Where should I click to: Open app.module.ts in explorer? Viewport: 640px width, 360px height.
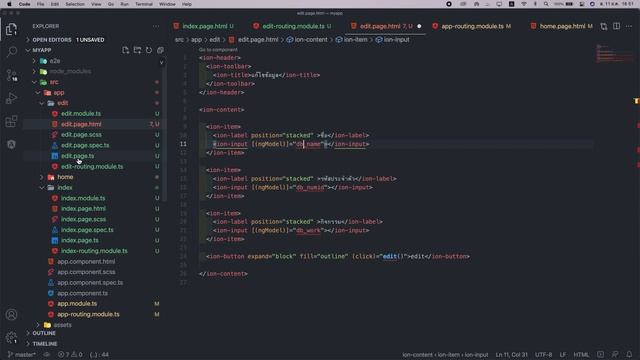(77, 304)
